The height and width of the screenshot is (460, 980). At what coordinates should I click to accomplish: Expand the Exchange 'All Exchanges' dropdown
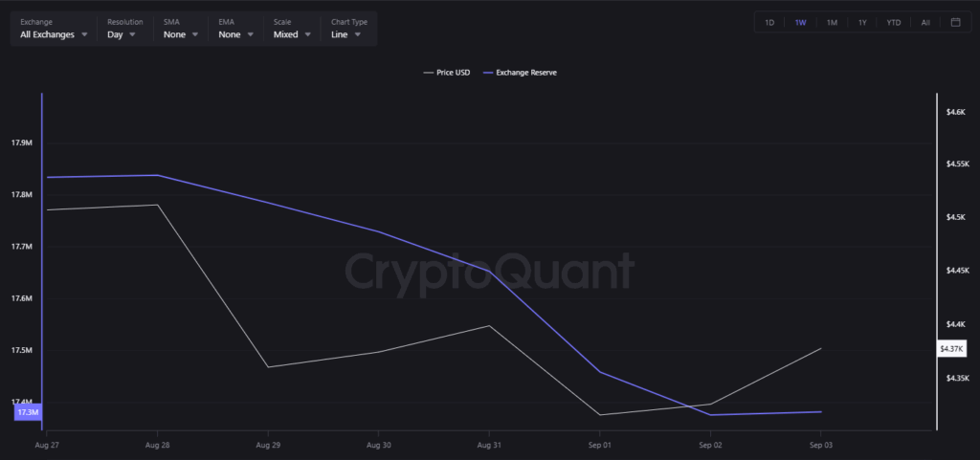54,34
